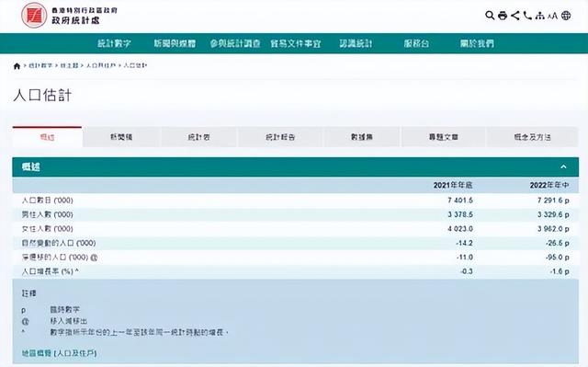Click the 人口增長率 (%) row label
Viewport: 588px width, 367px height.
[x=50, y=271]
